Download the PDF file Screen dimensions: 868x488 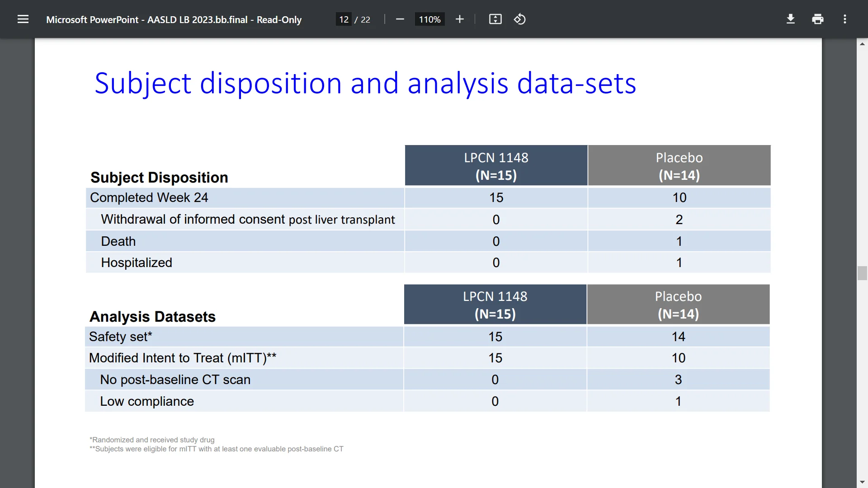point(791,19)
